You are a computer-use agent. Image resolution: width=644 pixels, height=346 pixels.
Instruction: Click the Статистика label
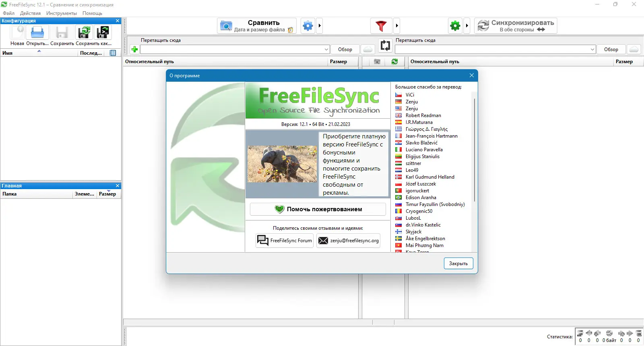pyautogui.click(x=560, y=337)
